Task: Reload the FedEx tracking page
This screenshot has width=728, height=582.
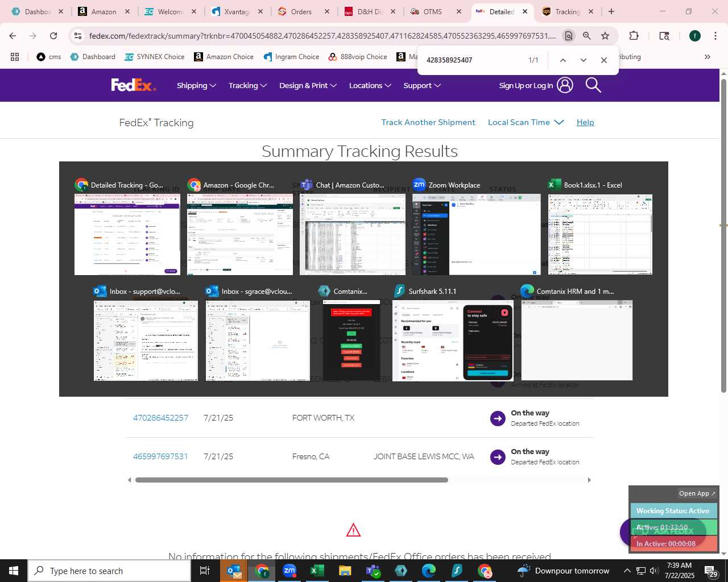Action: 53,36
